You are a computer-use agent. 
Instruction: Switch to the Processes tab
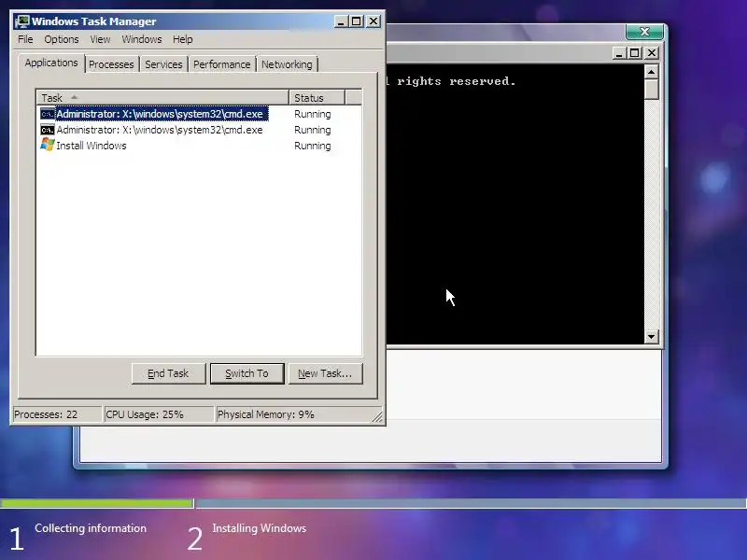coord(111,64)
